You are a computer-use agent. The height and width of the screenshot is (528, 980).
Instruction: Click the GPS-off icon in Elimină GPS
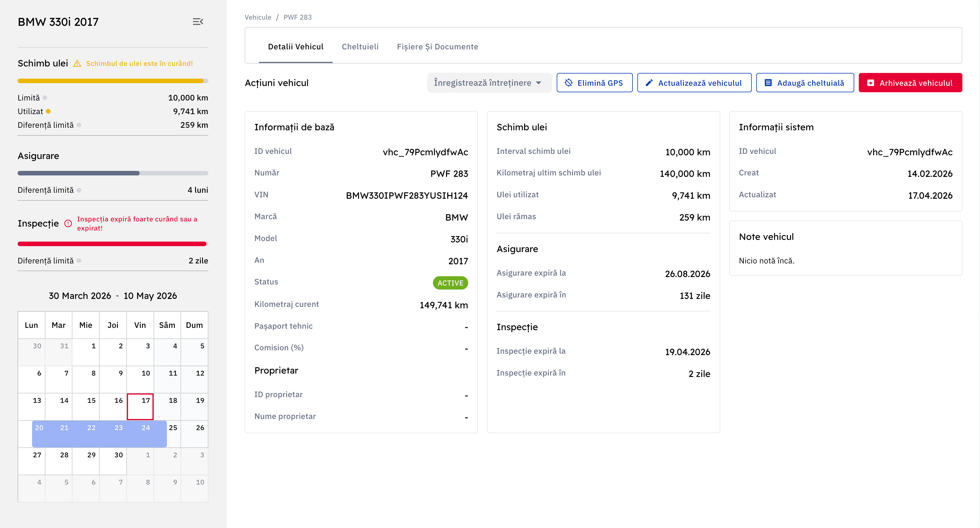coord(568,83)
